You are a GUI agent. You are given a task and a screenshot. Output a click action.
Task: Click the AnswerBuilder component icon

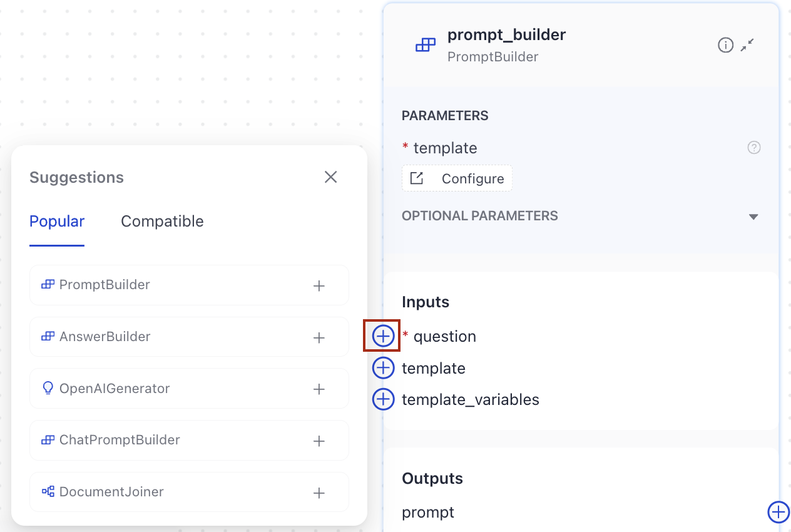pyautogui.click(x=48, y=336)
